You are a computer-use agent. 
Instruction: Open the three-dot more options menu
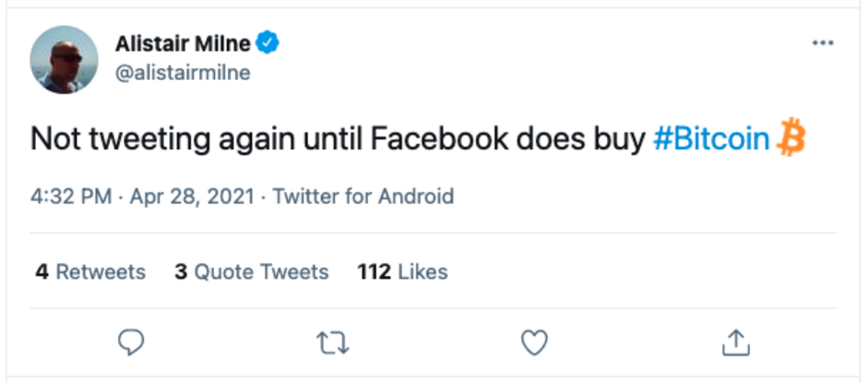pos(822,43)
